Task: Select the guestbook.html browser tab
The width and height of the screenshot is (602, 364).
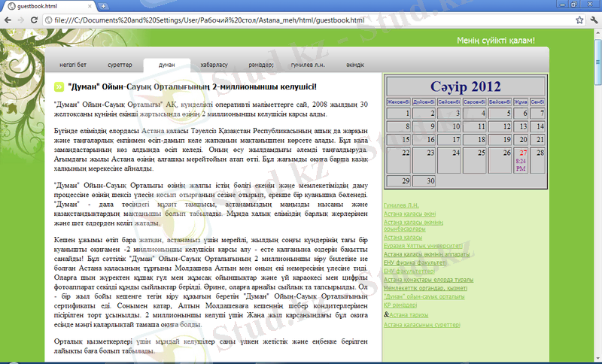Action: (x=50, y=6)
